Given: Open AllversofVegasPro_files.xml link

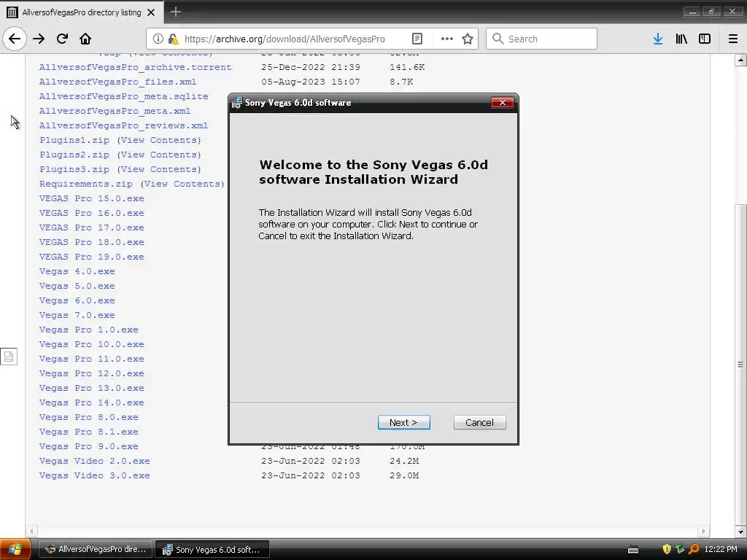Looking at the screenshot, I should pos(117,82).
